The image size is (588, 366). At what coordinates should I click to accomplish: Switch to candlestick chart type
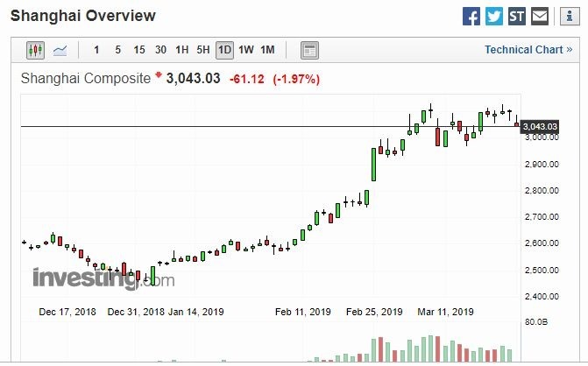pyautogui.click(x=36, y=50)
